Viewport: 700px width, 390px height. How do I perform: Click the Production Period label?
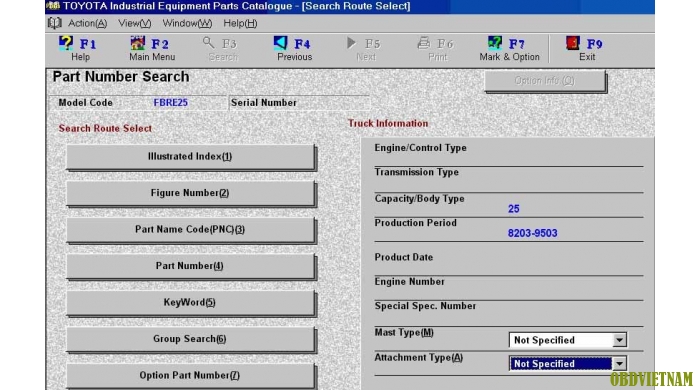(x=415, y=223)
